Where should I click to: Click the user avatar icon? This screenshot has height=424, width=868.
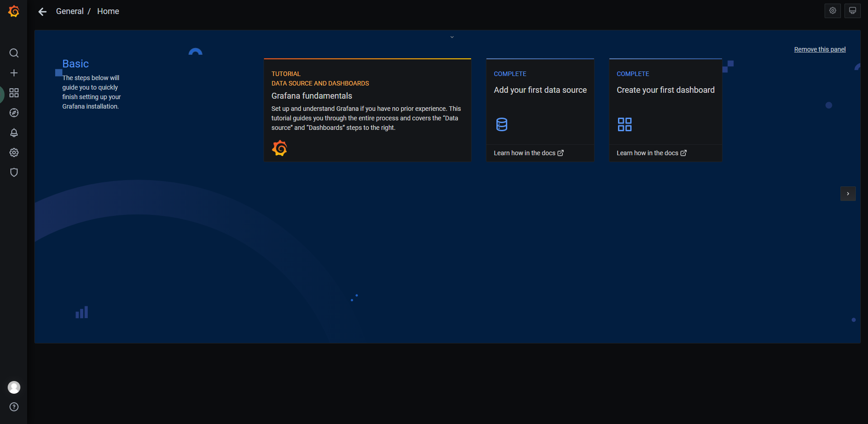pyautogui.click(x=14, y=387)
